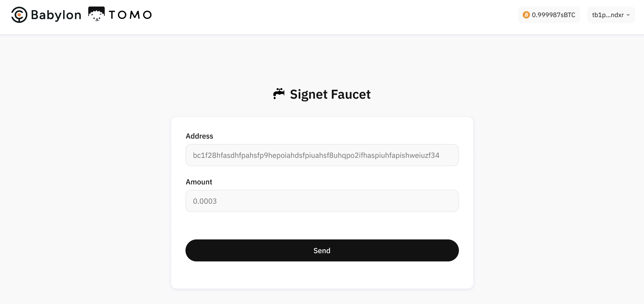The width and height of the screenshot is (644, 304).
Task: Click the 0.999987sBTC balance badge
Action: (549, 15)
